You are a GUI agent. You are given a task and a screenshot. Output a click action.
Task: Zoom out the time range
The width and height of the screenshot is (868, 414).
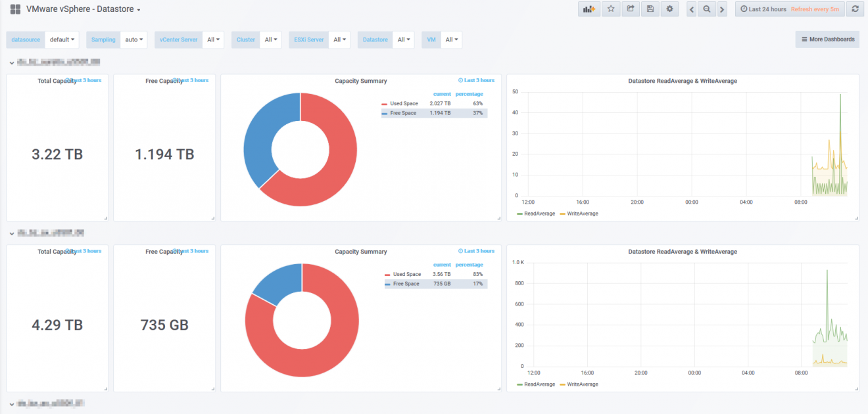point(706,9)
